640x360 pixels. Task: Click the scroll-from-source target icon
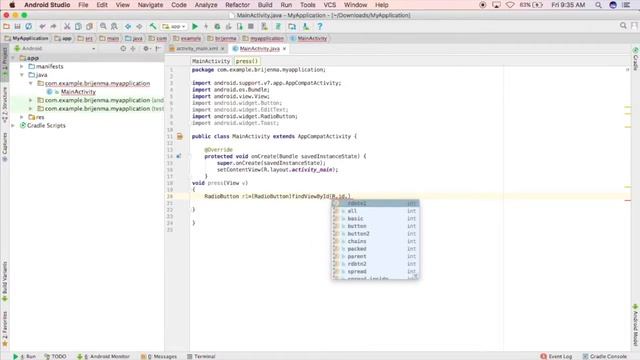click(x=123, y=48)
